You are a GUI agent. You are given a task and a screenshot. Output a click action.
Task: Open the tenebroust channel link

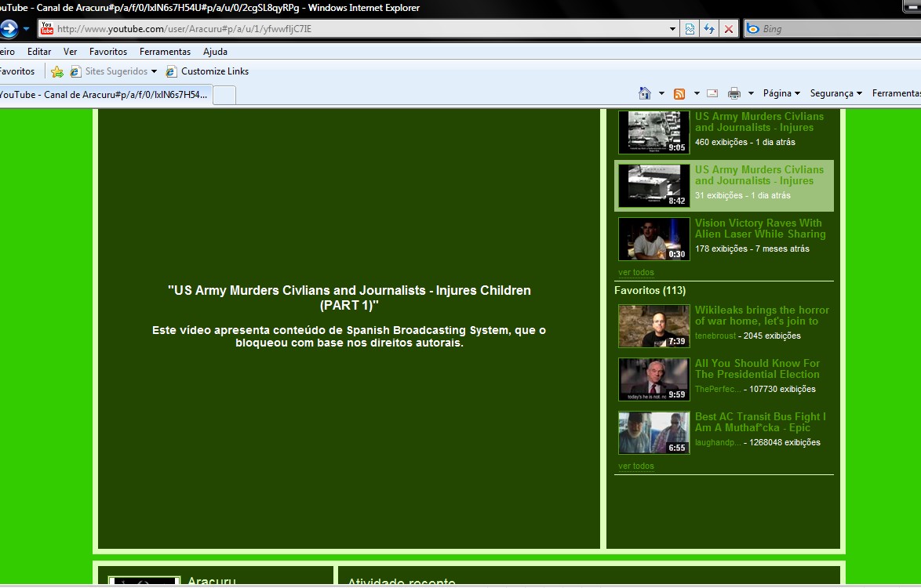click(x=715, y=336)
